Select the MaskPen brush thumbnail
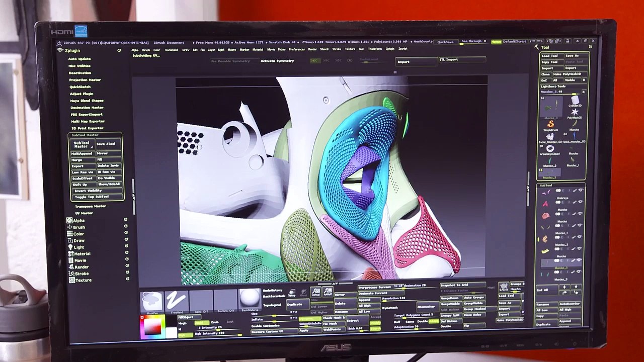Image resolution: width=644 pixels, height=362 pixels. point(152,301)
